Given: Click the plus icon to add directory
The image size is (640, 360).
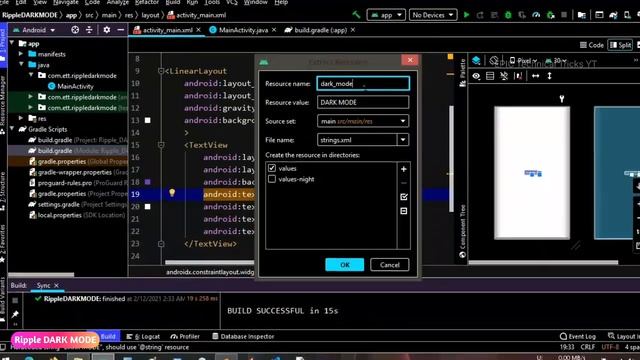Looking at the screenshot, I should coord(404,169).
